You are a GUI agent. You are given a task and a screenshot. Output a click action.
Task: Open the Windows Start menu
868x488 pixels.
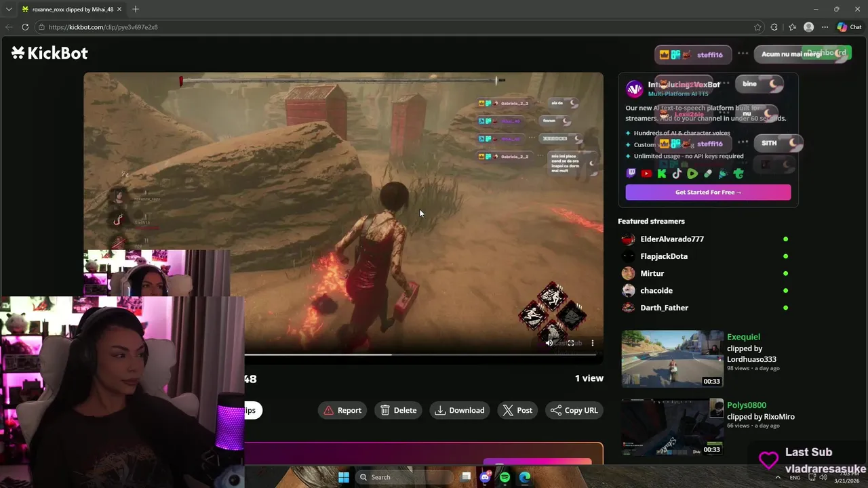(x=344, y=477)
